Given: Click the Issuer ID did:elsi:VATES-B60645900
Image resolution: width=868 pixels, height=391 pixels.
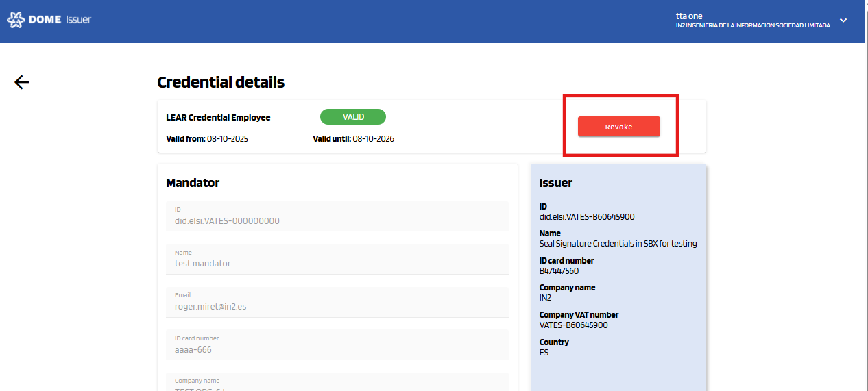Looking at the screenshot, I should pos(587,217).
